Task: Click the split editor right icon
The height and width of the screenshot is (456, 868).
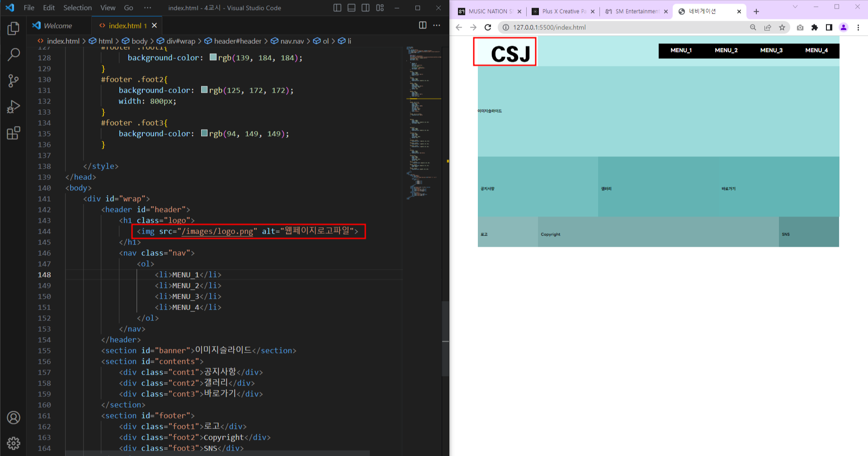Action: 423,25
